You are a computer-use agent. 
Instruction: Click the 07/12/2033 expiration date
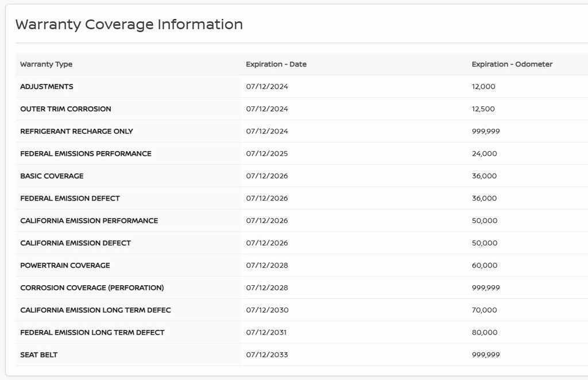(267, 355)
